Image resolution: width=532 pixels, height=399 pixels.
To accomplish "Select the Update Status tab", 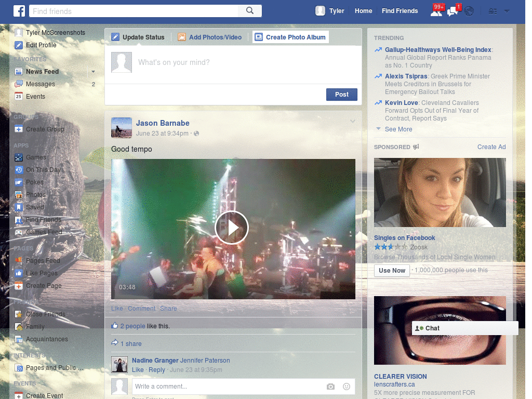I will (x=138, y=37).
